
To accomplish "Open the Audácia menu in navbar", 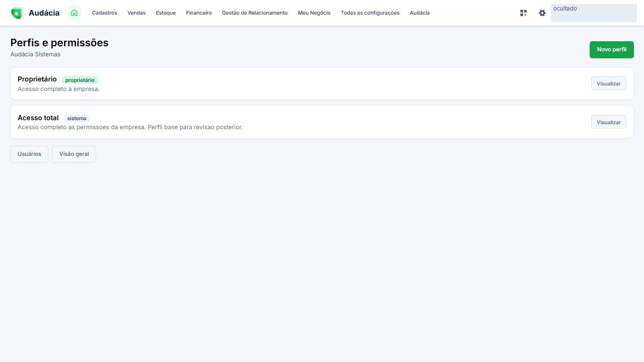I will (x=420, y=13).
